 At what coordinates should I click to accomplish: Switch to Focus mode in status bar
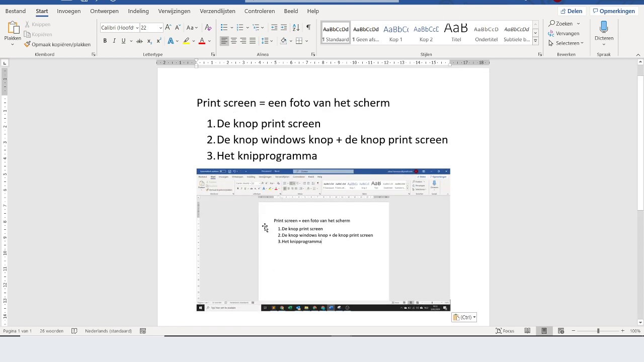(505, 331)
